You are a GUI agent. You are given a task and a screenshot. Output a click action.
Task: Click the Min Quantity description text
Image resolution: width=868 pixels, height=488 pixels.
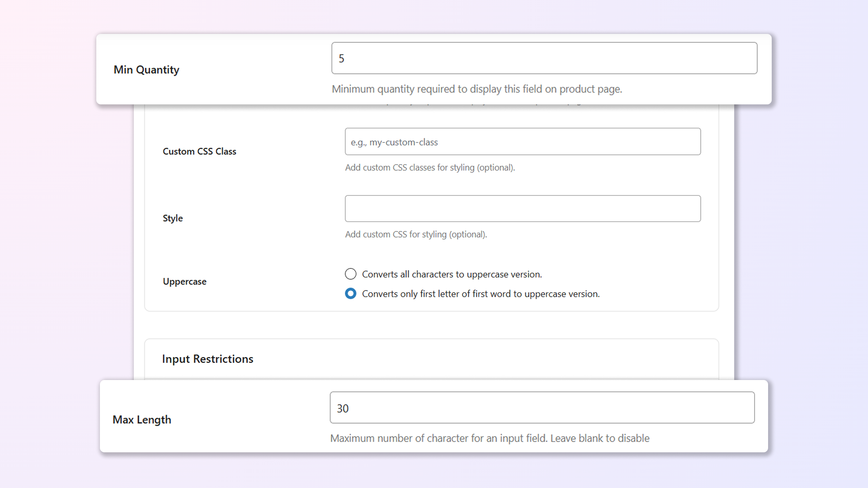coord(476,89)
